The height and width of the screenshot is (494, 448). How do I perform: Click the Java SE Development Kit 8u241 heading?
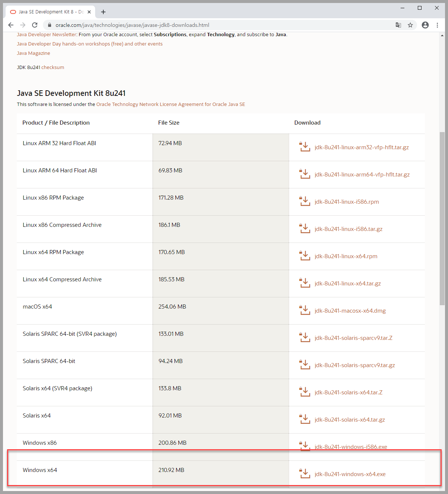pos(71,93)
